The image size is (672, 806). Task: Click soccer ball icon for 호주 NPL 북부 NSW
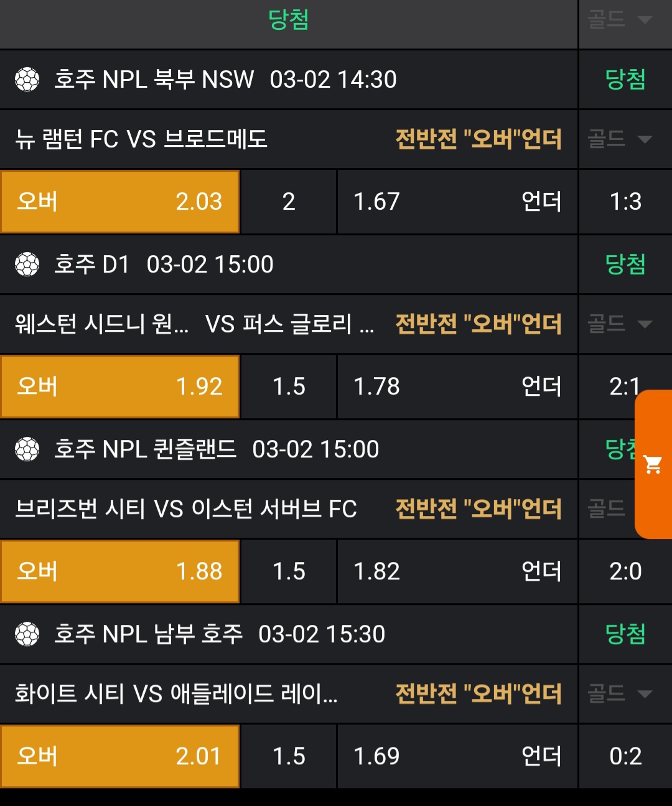click(27, 80)
